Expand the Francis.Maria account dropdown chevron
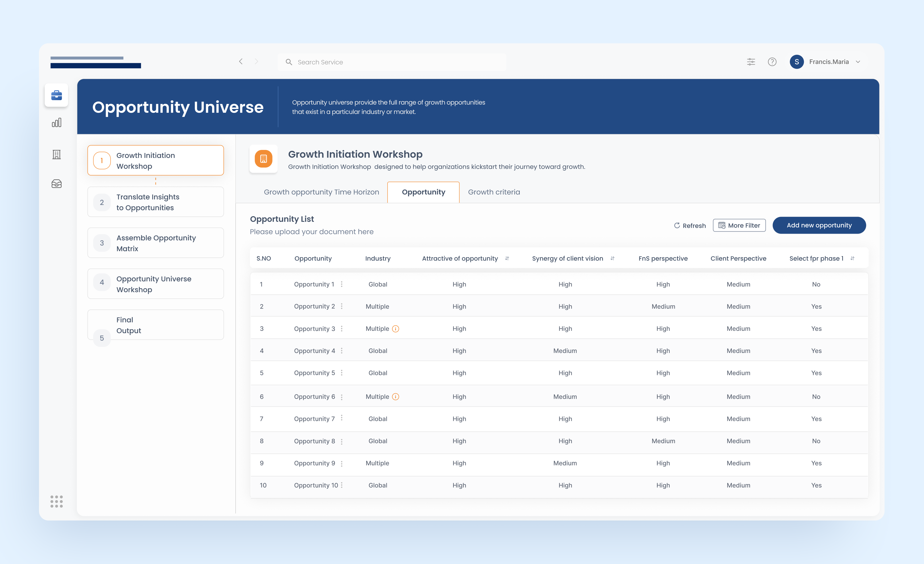The width and height of the screenshot is (924, 564). [858, 62]
